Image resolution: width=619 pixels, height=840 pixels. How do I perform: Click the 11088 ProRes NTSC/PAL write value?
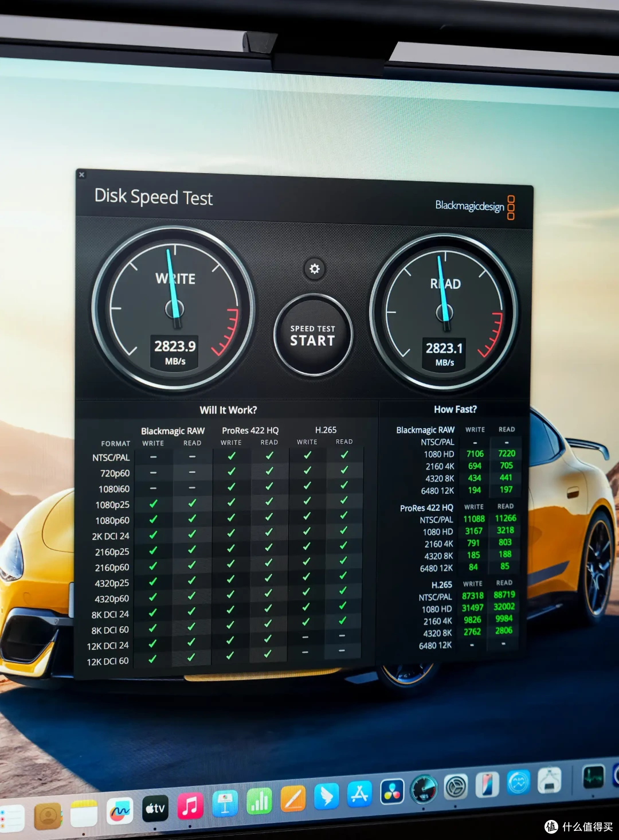[474, 519]
